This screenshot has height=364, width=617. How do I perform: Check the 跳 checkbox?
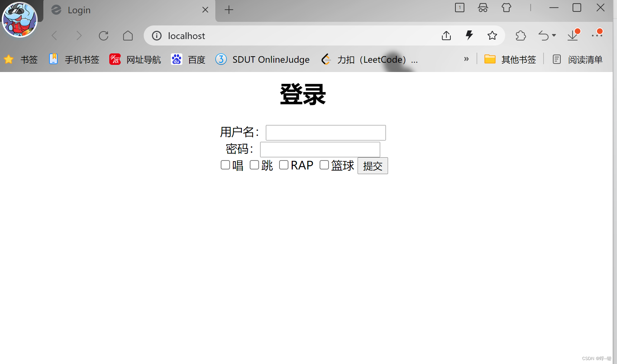click(254, 165)
